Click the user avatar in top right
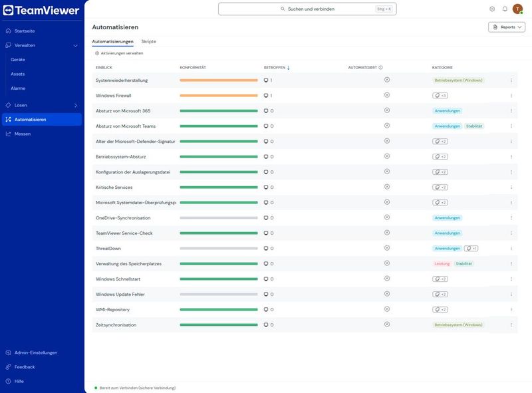This screenshot has width=532, height=393. pyautogui.click(x=517, y=9)
